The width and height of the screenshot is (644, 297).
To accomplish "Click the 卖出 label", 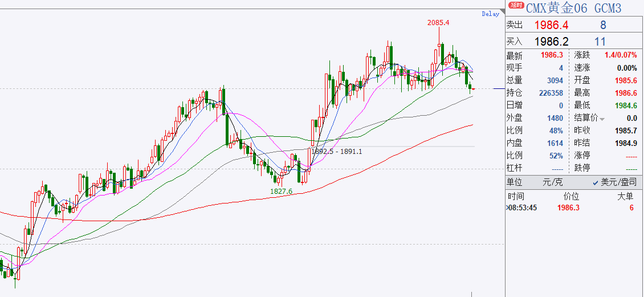I will 515,25.
